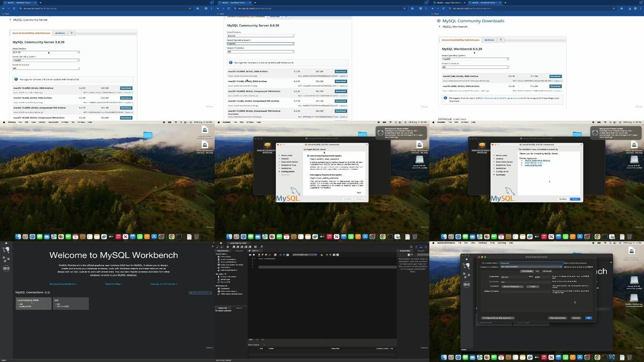Switch to Schemas tab in SQL editor sidebar
Image resolution: width=644 pixels, height=362 pixels.
pyautogui.click(x=239, y=250)
